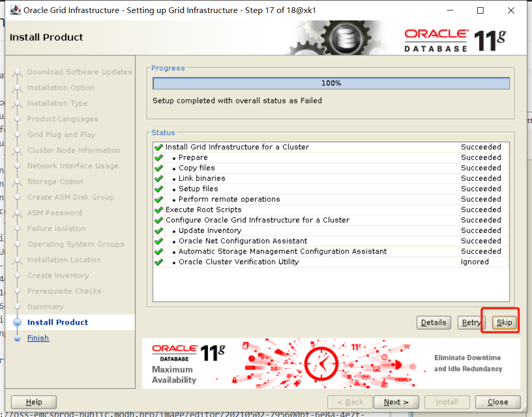
Task: Select Download Software Updates step
Action: pyautogui.click(x=79, y=72)
